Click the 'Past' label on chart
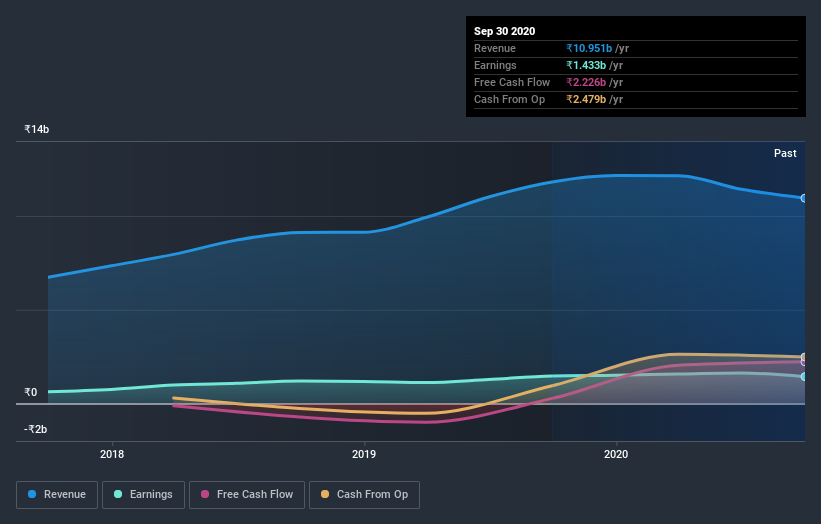Viewport: 821px width, 524px height. pos(785,153)
